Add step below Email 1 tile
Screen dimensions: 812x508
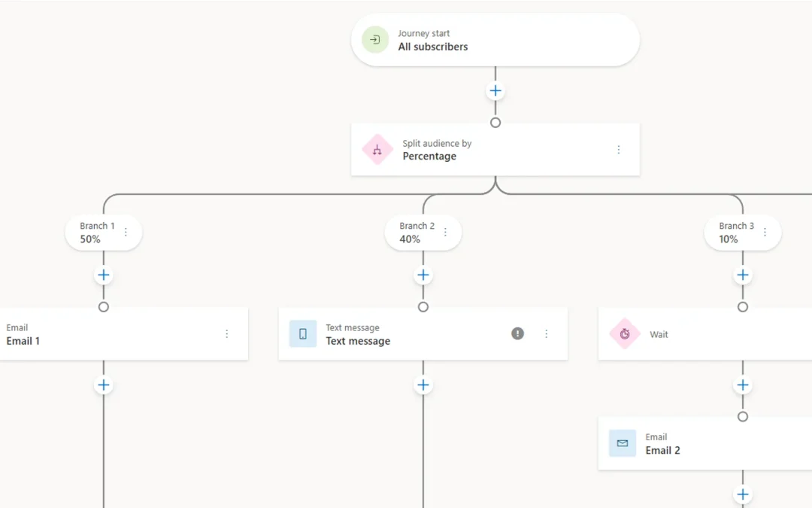pos(104,385)
